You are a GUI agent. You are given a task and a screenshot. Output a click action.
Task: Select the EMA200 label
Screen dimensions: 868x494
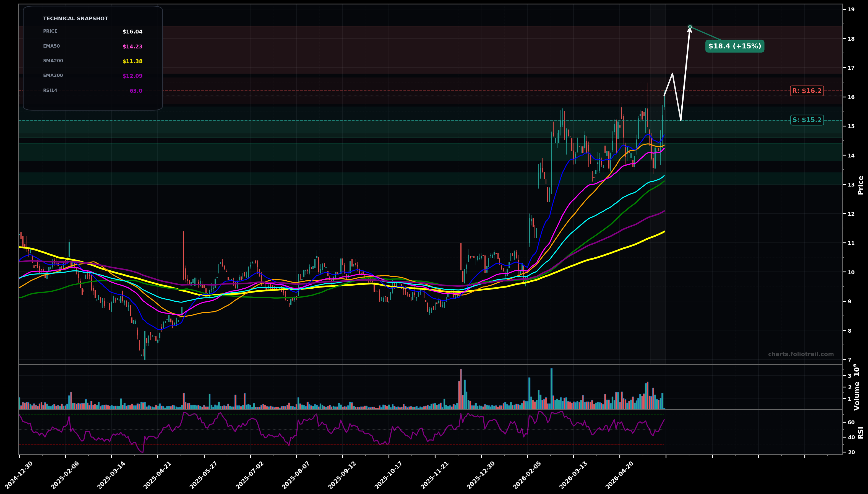click(x=53, y=76)
